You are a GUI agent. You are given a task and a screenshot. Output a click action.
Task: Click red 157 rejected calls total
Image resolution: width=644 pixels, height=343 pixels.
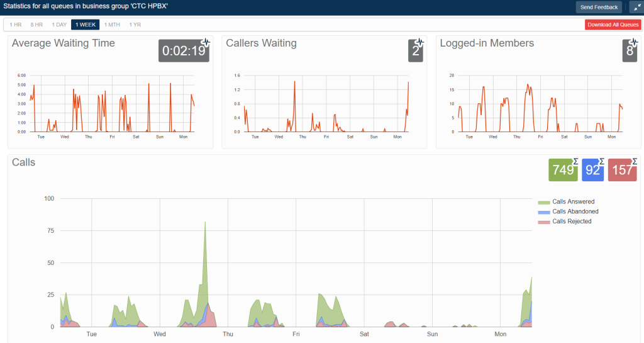click(x=622, y=170)
